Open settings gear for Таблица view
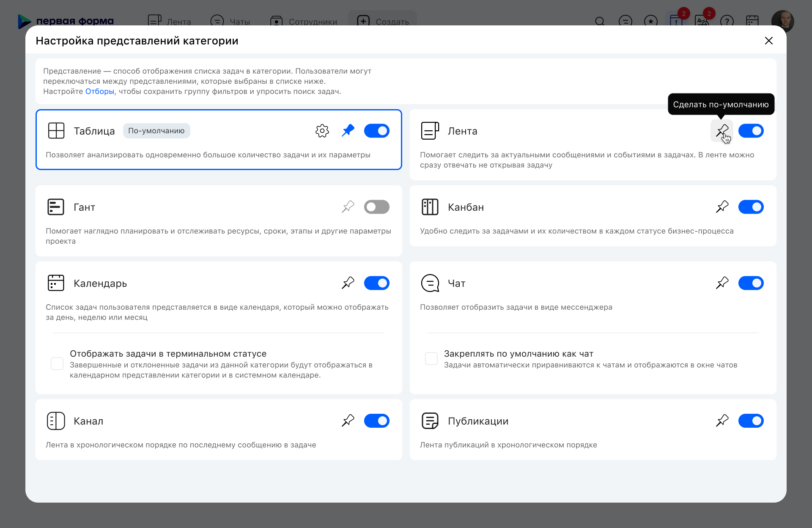 pyautogui.click(x=322, y=131)
